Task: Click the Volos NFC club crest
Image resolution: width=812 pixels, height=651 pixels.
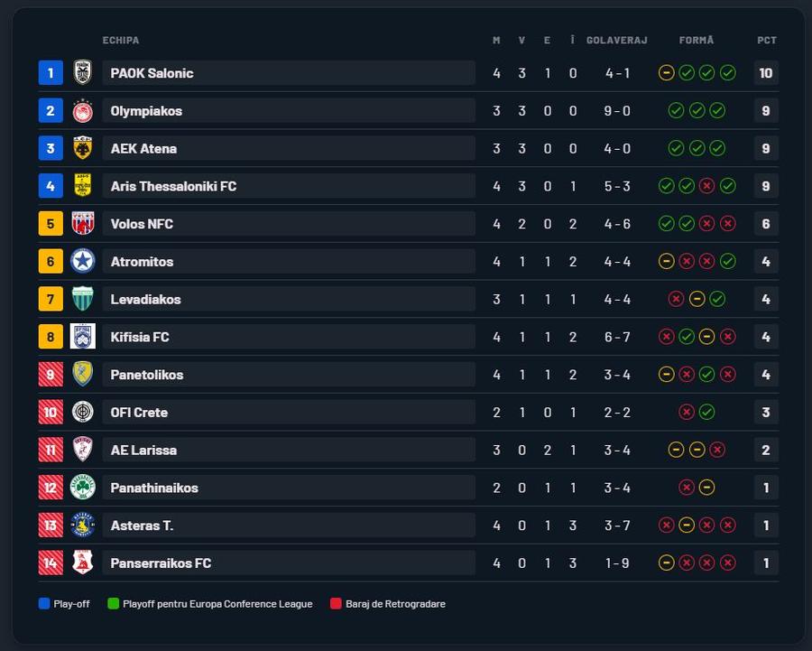Action: click(x=83, y=223)
